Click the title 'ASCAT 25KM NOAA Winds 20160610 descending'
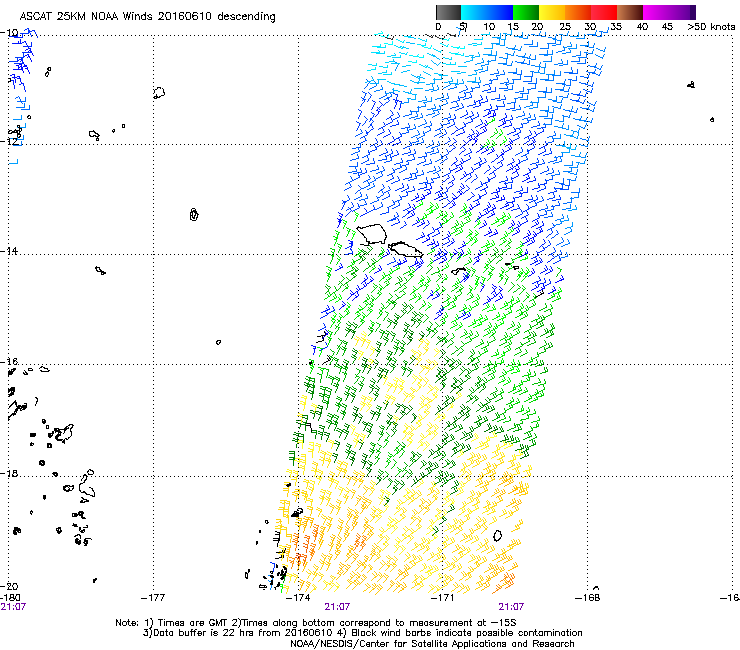The image size is (740, 650). (147, 17)
